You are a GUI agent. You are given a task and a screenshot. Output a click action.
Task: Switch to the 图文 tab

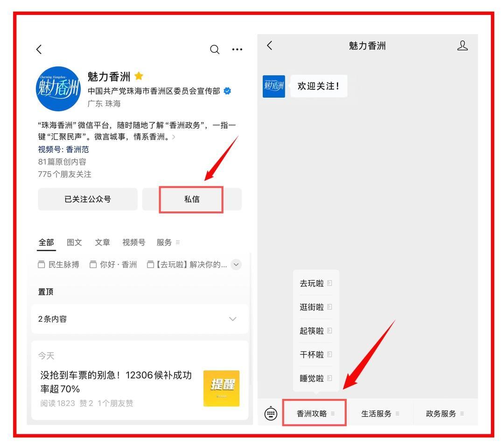coord(74,242)
